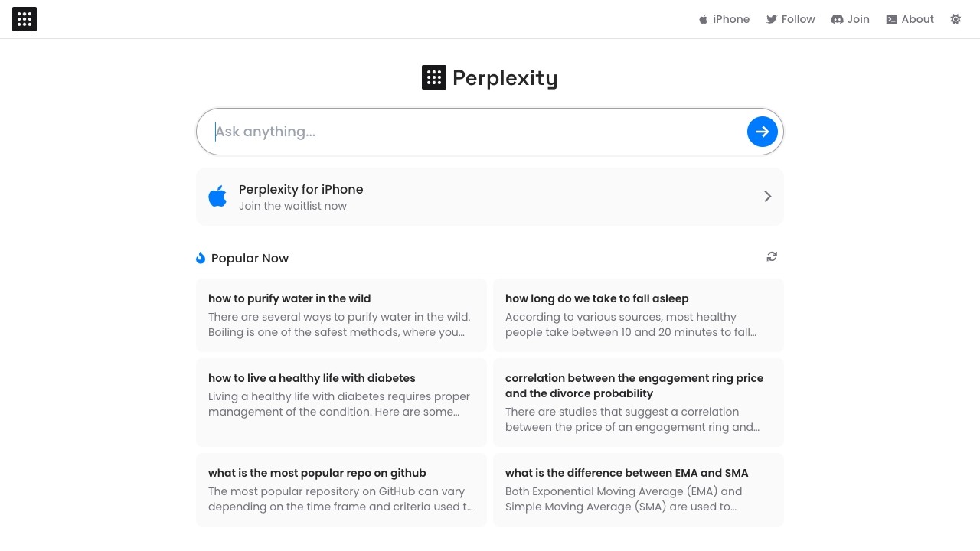Open the iPhone menu item

731,19
